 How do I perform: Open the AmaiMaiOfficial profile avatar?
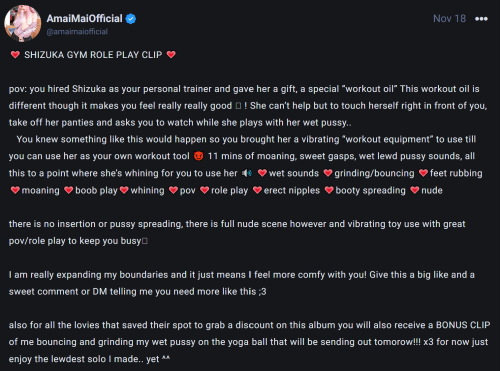click(x=22, y=23)
